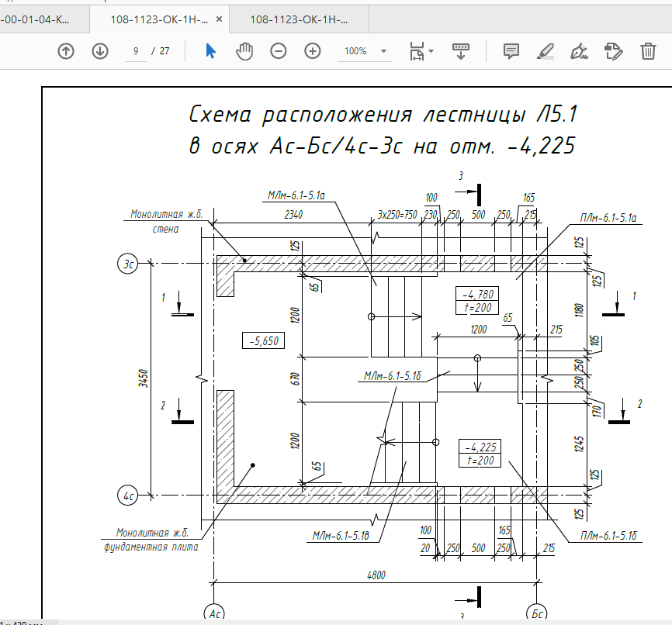Click the dimension '1245'
672x625 pixels.
[x=579, y=444]
